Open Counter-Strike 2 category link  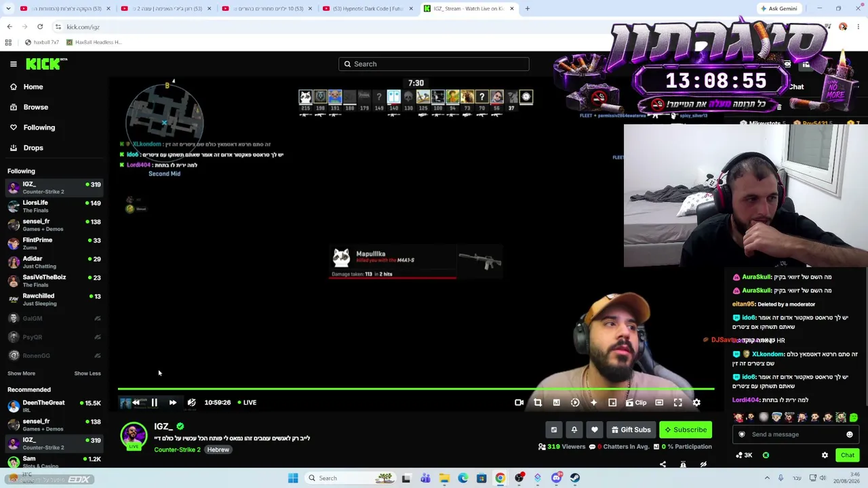[x=177, y=450]
